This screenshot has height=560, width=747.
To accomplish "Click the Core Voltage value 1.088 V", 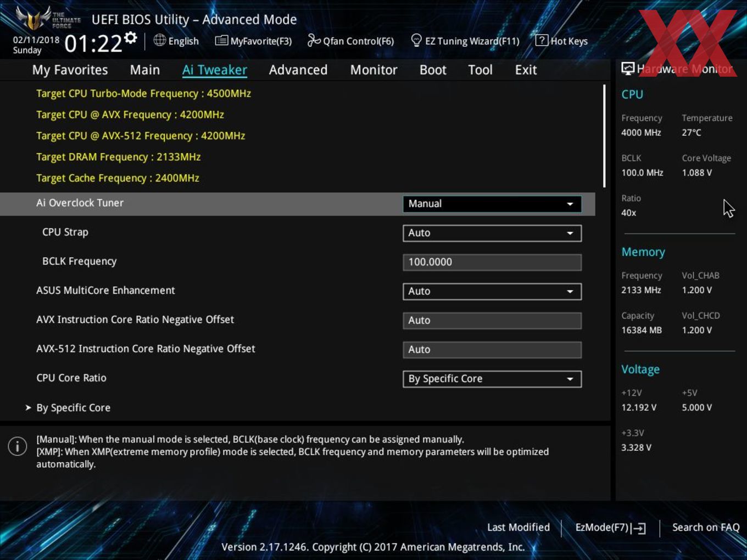I will [x=697, y=172].
